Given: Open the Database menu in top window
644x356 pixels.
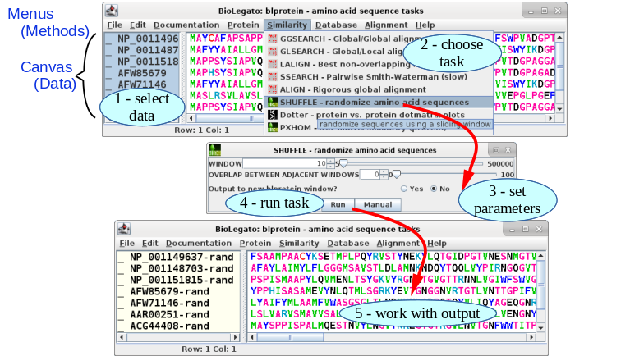Looking at the screenshot, I should point(336,25).
